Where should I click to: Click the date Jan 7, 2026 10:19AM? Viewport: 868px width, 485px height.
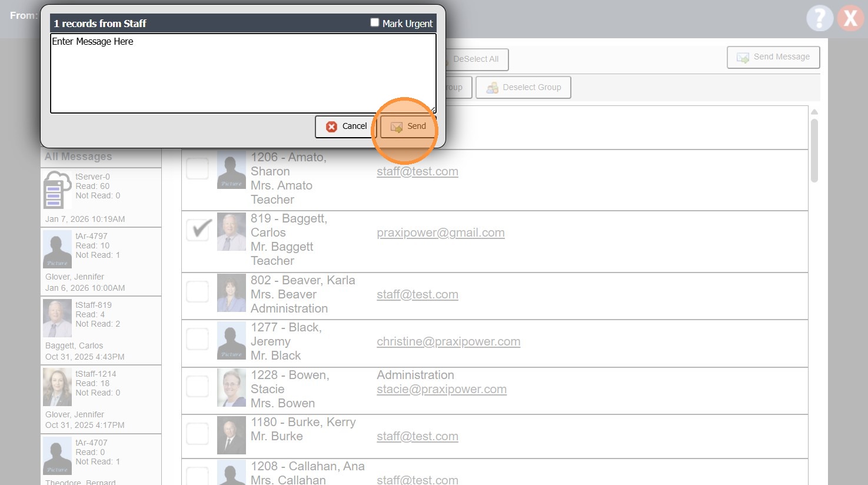coord(85,219)
